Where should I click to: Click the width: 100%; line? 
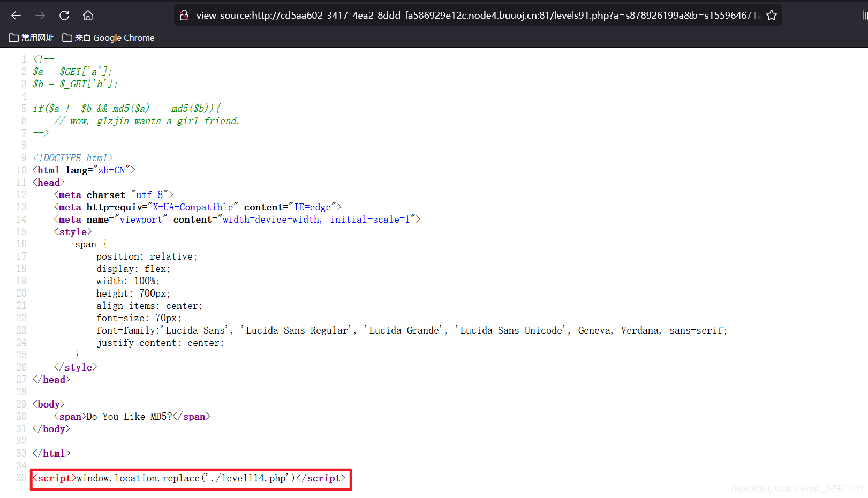[128, 281]
